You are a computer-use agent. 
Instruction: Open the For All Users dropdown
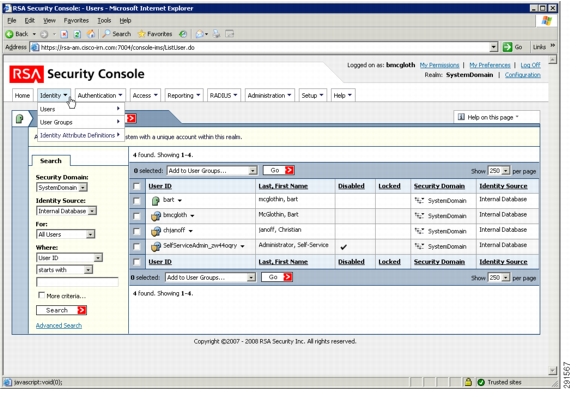pos(65,234)
